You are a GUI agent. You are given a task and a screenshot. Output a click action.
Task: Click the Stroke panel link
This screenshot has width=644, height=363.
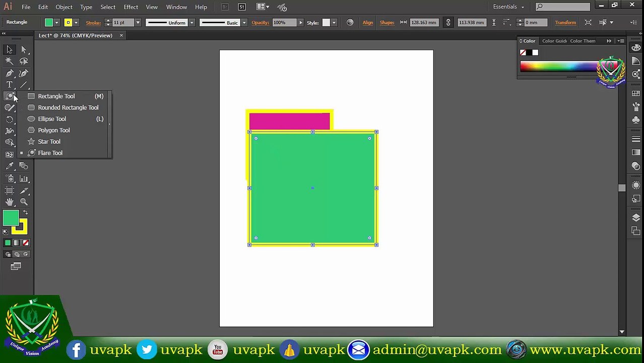coord(93,23)
